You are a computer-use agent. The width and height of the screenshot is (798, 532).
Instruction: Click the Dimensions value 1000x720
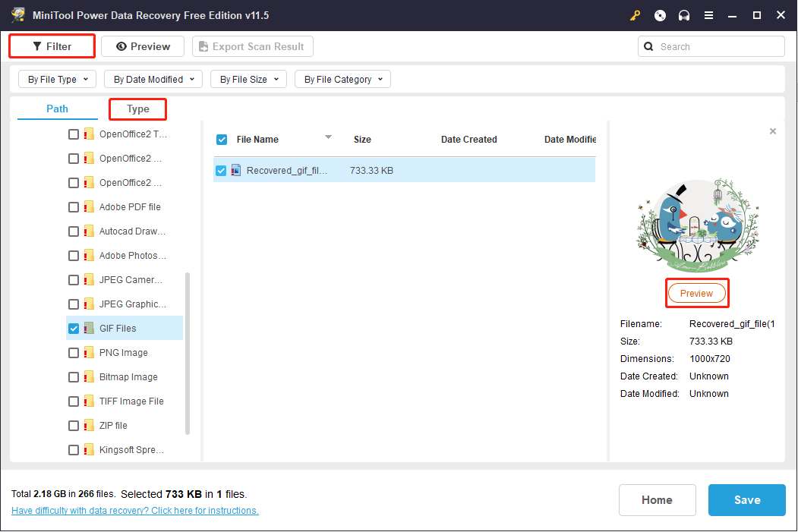(710, 358)
